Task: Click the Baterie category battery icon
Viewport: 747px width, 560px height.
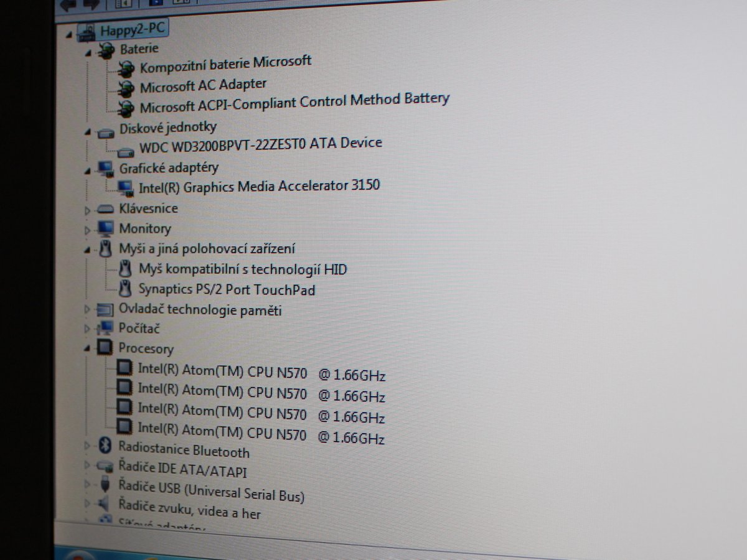Action: [x=107, y=51]
